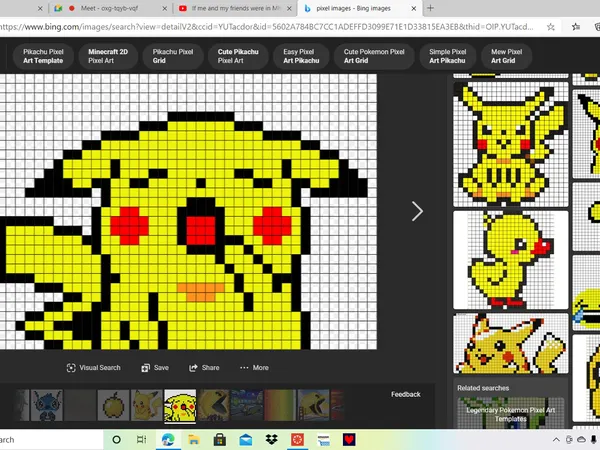600x450 pixels.
Task: Select Minecraft 2D Pixel Art chip
Action: point(108,56)
